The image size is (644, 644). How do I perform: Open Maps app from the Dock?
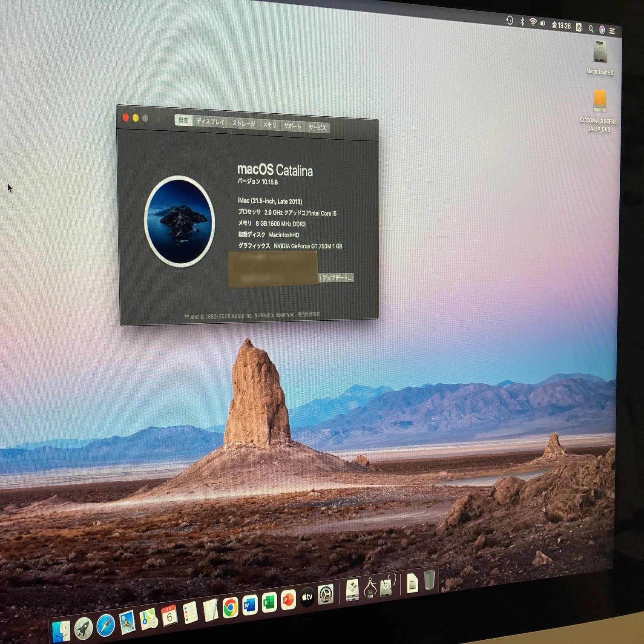point(149,618)
